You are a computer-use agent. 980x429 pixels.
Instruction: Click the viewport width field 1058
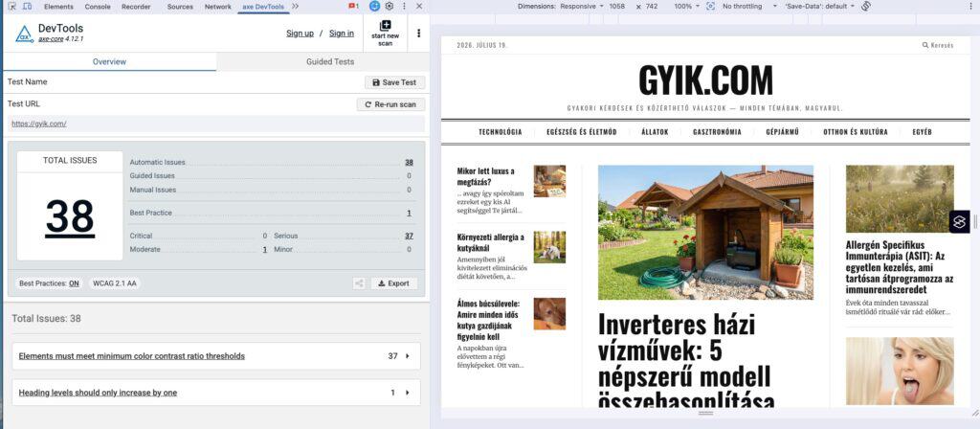pyautogui.click(x=617, y=7)
